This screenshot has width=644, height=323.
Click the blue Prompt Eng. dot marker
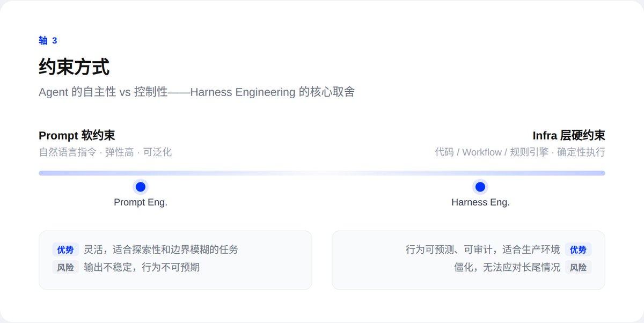click(x=141, y=187)
